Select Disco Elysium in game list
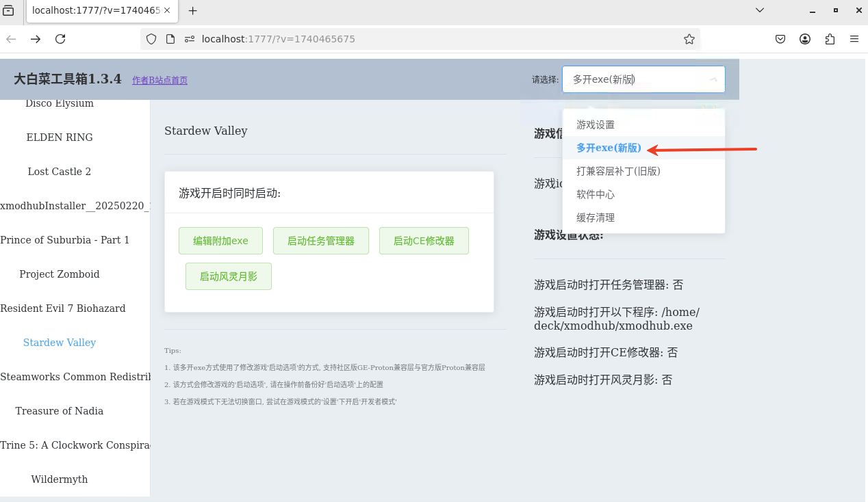The width and height of the screenshot is (868, 502). [x=60, y=103]
